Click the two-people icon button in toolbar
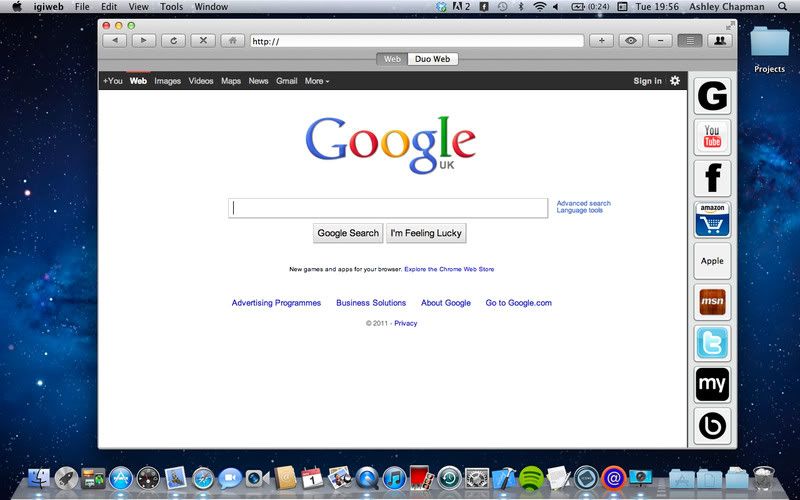 click(720, 41)
